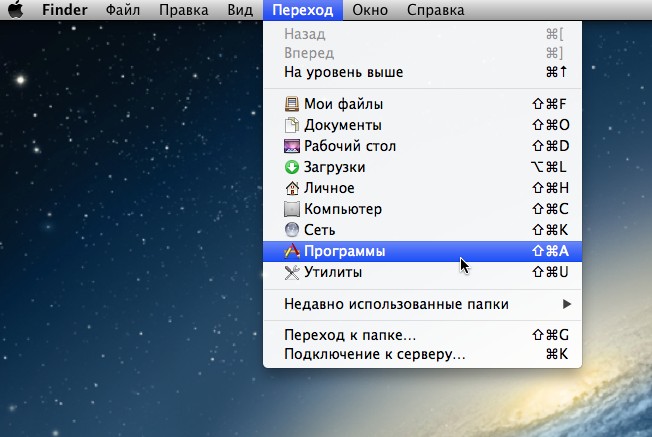
Task: Click the Личное house icon
Action: click(292, 188)
